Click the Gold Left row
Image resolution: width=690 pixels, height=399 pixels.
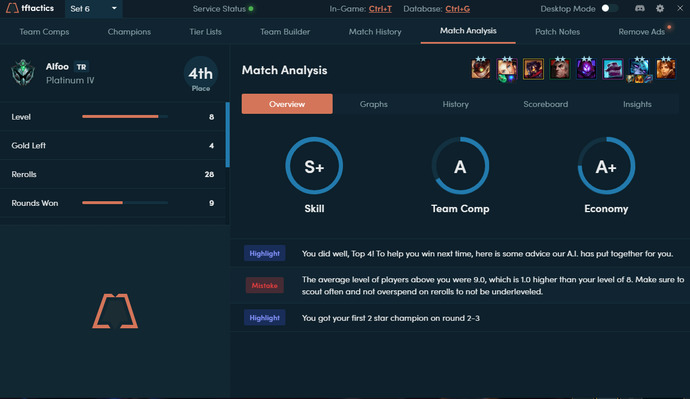[113, 146]
